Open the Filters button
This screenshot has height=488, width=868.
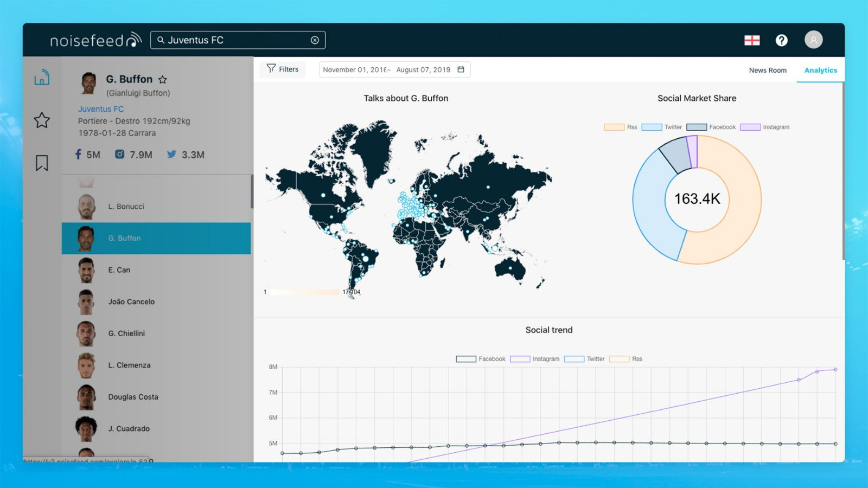pos(283,69)
